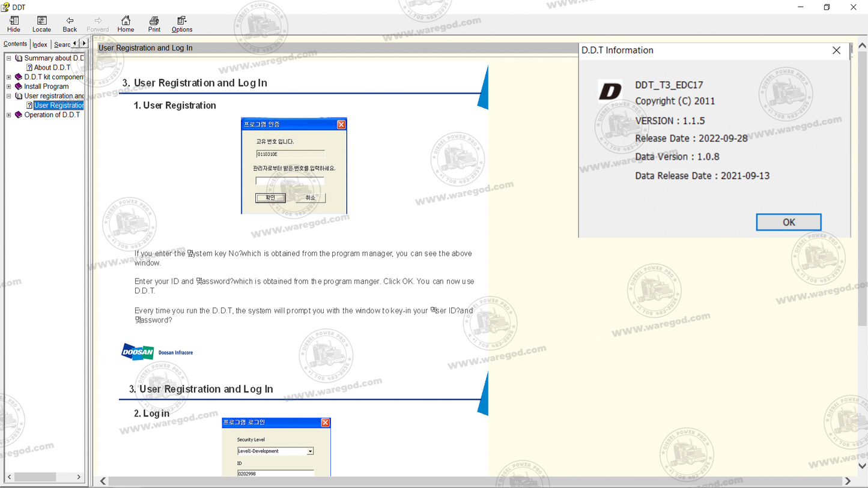This screenshot has width=868, height=488.
Task: Confirm the D.D.T Information dialog with OK
Action: [788, 221]
